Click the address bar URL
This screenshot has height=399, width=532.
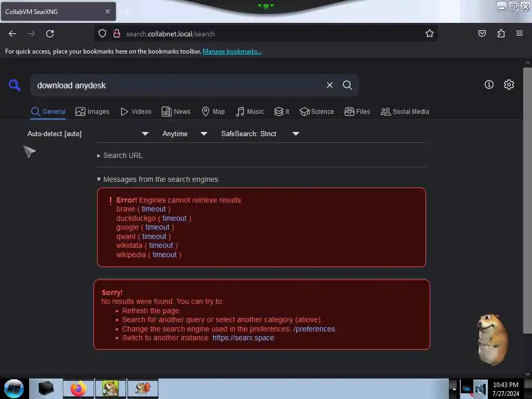170,34
